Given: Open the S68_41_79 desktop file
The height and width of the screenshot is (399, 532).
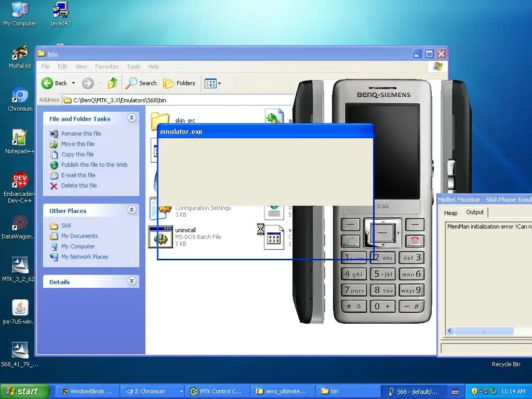Looking at the screenshot, I should [x=20, y=355].
